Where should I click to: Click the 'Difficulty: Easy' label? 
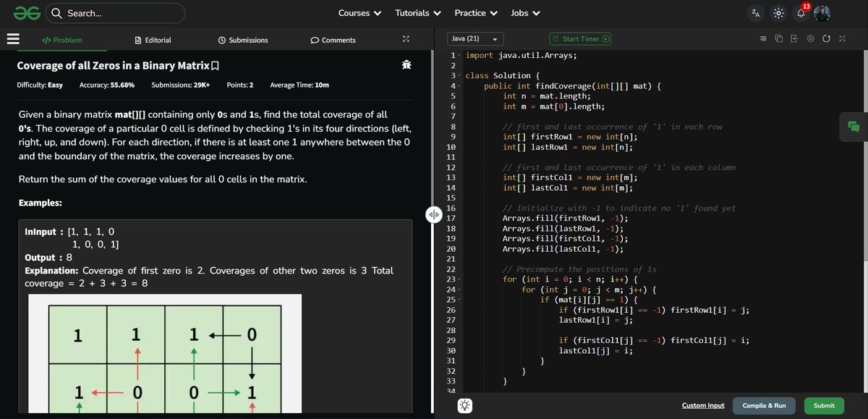pyautogui.click(x=40, y=85)
